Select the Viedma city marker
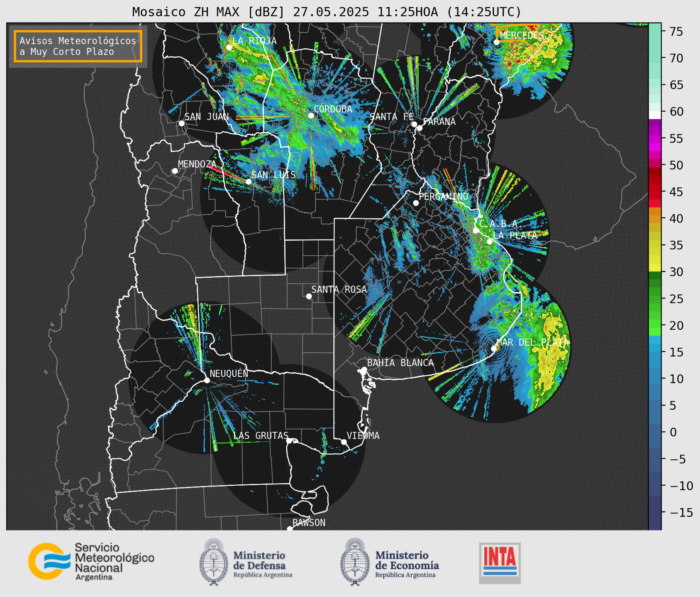 [344, 442]
